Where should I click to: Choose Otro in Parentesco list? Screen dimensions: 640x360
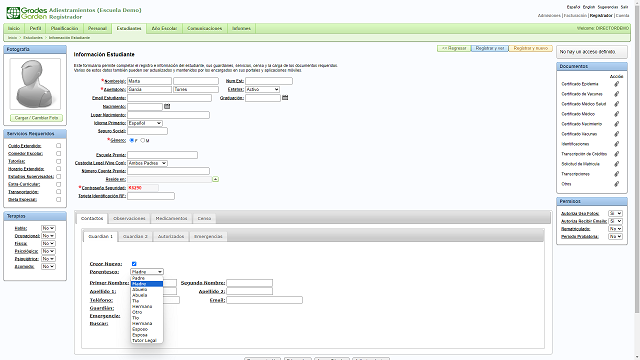pos(147,312)
